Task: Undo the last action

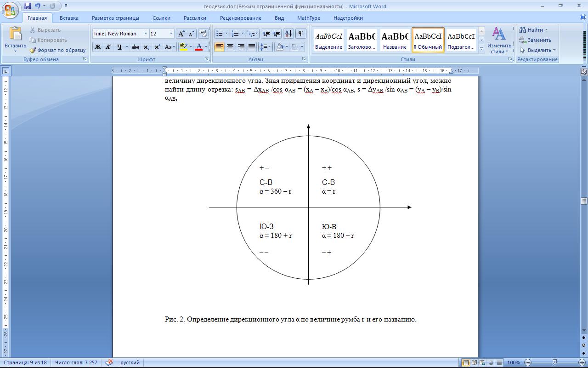Action: coord(38,6)
